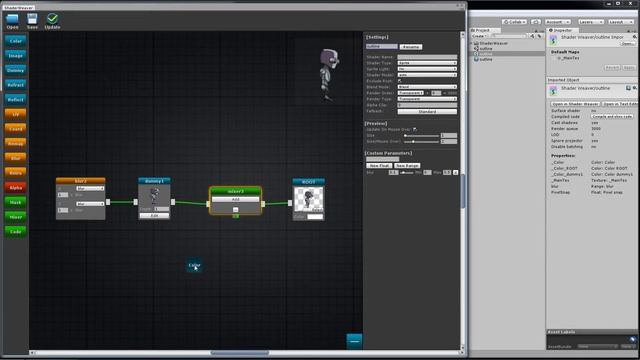Click the New Range button

pos(407,166)
